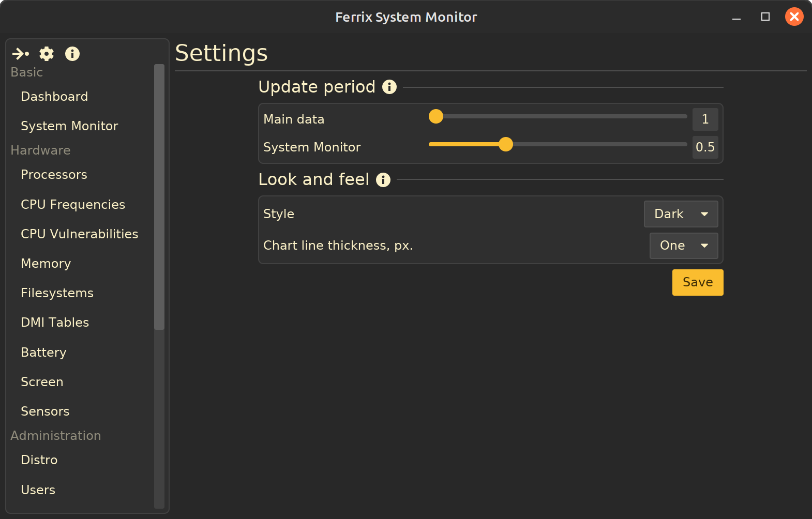This screenshot has width=812, height=519.
Task: Close the Ferrix System Monitor window
Action: point(794,17)
